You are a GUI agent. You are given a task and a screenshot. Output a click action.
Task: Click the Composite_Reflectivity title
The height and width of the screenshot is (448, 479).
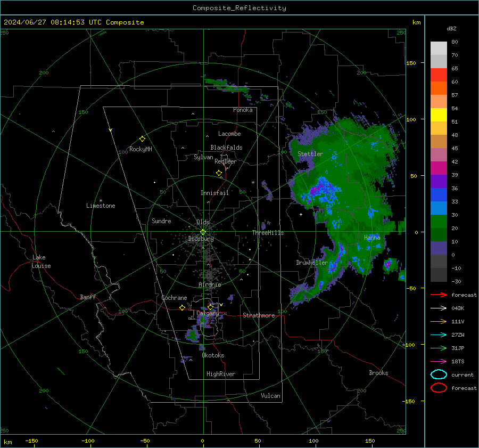[x=240, y=8]
